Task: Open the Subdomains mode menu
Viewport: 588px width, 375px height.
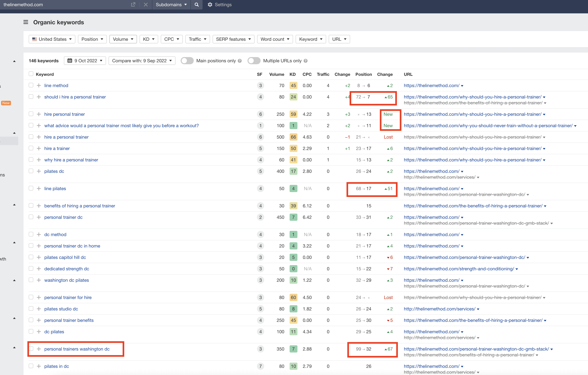Action: (x=171, y=5)
